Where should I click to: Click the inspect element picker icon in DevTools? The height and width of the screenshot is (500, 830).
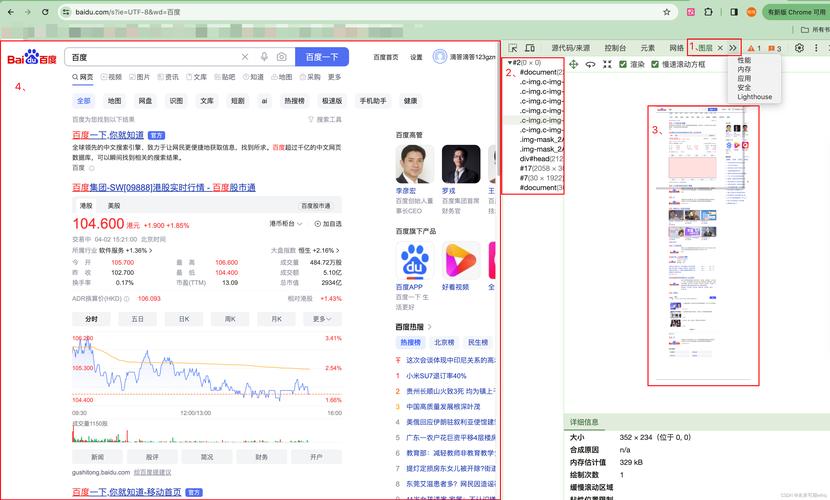point(513,48)
